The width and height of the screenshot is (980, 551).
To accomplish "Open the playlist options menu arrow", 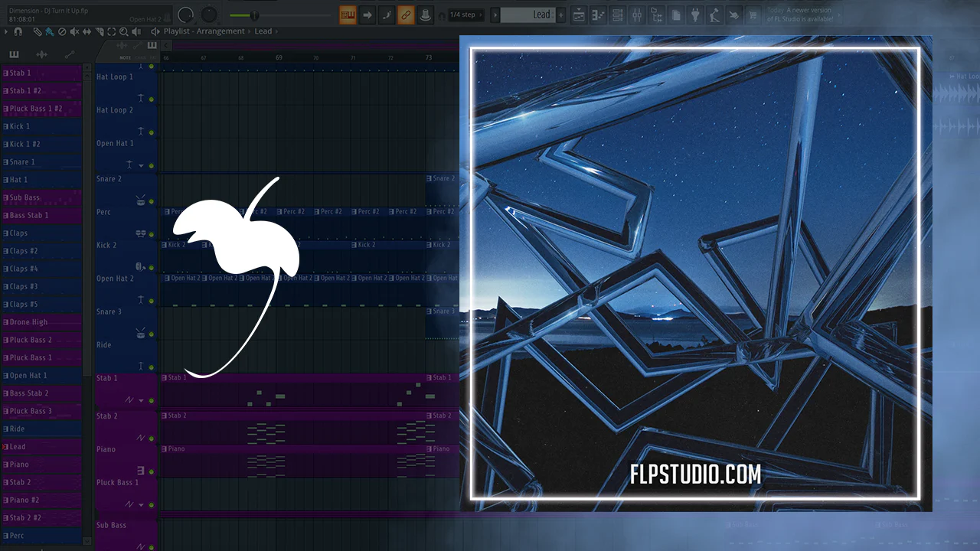I will 6,31.
